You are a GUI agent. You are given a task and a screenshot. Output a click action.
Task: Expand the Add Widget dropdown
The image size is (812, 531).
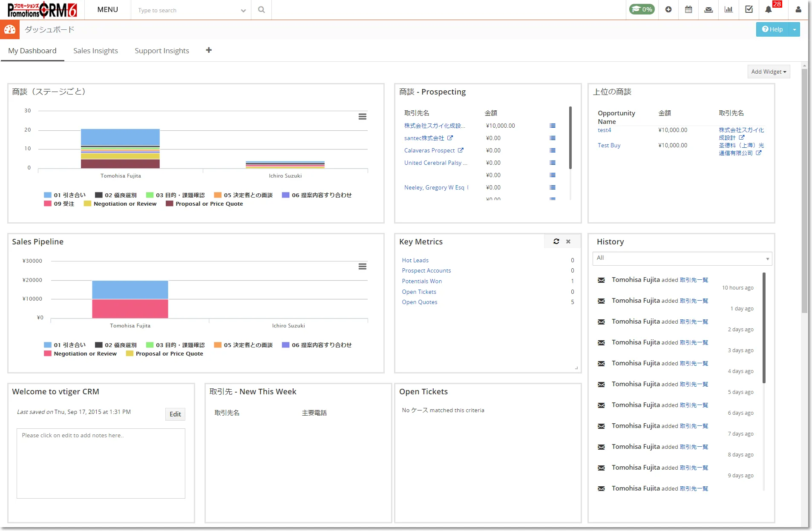769,72
